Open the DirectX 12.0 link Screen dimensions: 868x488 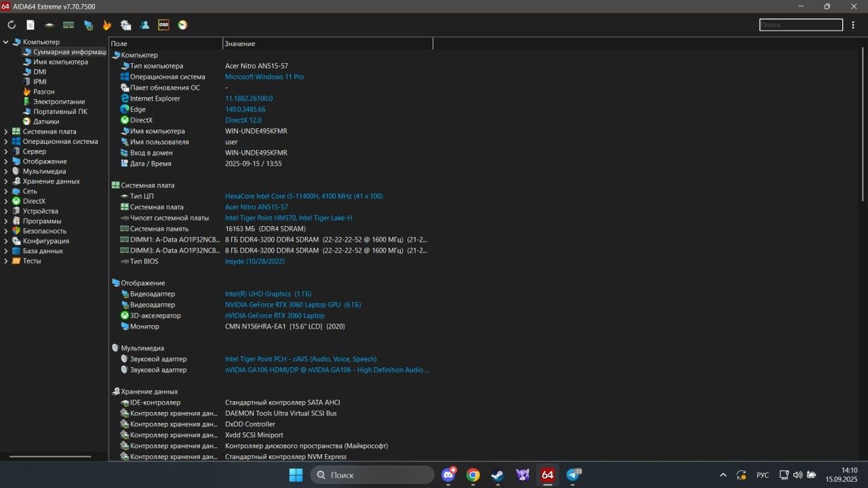coord(243,120)
